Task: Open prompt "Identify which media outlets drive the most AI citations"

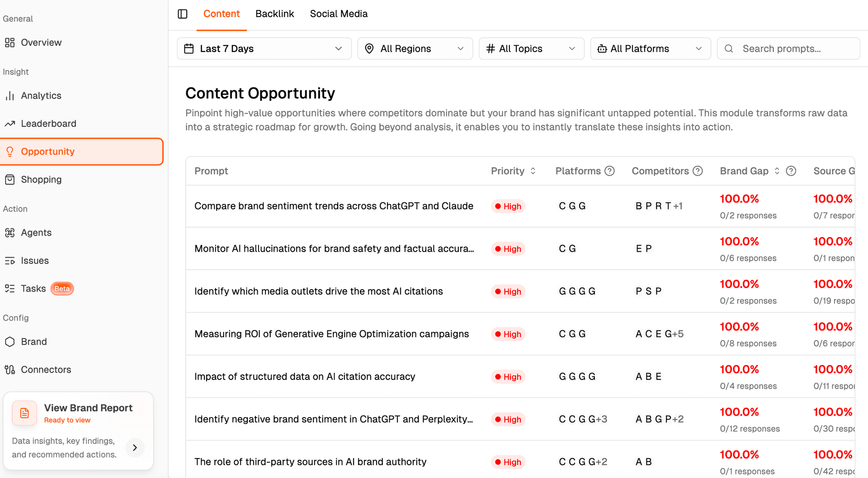Action: (319, 291)
